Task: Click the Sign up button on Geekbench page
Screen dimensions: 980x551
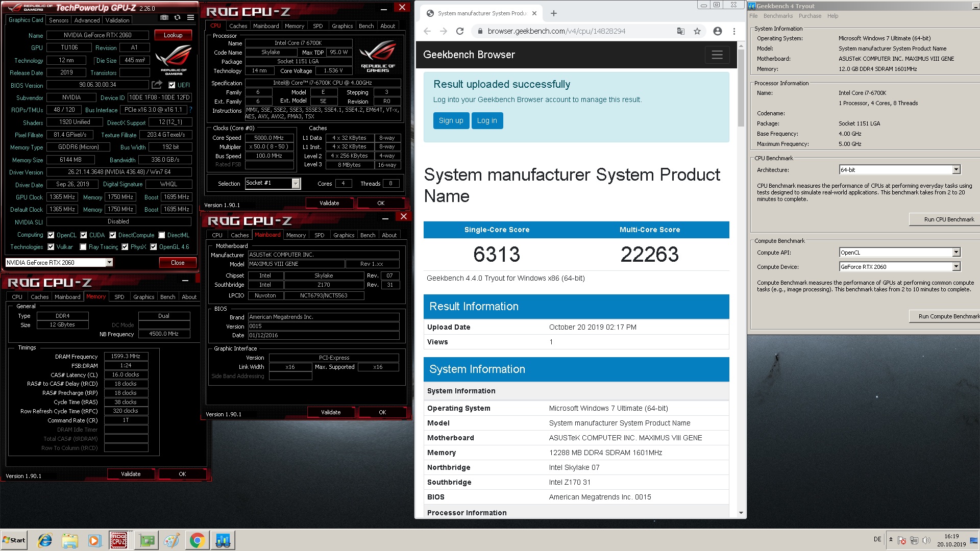Action: coord(451,121)
